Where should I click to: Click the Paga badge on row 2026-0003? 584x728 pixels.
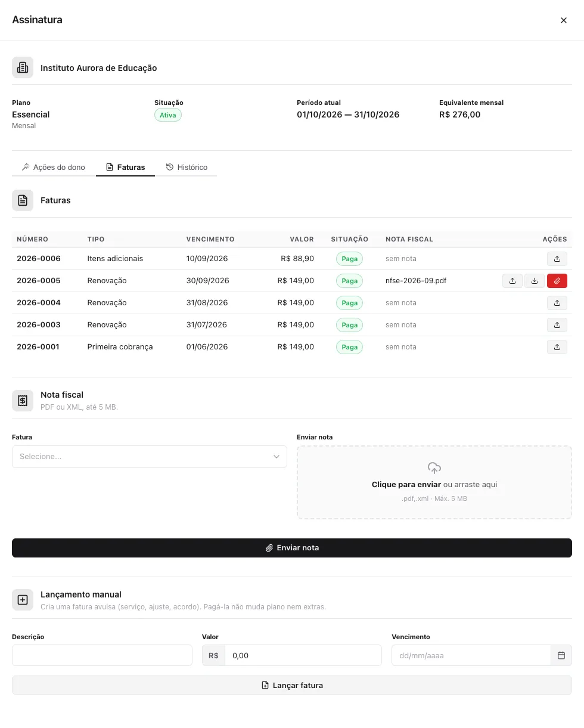tap(349, 325)
